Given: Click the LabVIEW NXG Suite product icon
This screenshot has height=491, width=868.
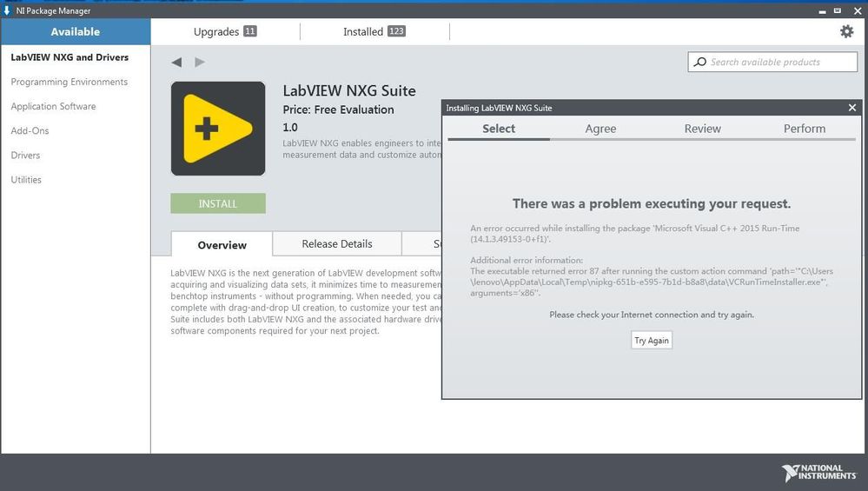Looking at the screenshot, I should pos(218,129).
